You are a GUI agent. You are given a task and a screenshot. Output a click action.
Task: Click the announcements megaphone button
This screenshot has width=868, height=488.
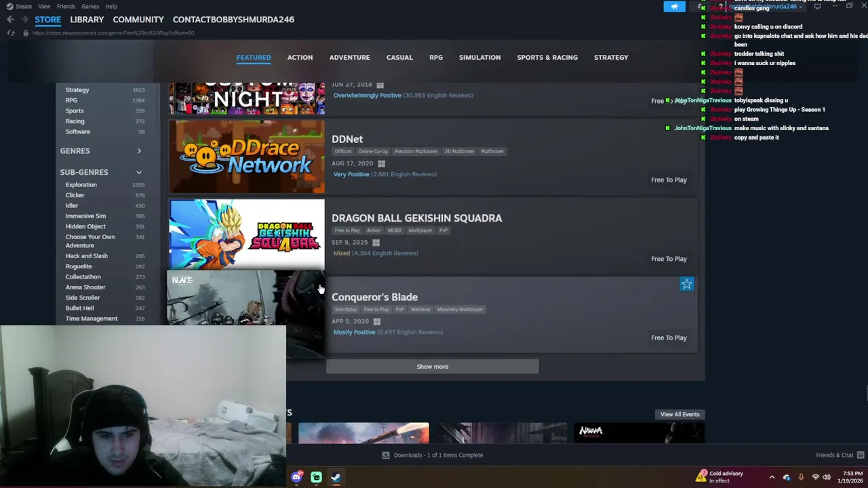(674, 7)
